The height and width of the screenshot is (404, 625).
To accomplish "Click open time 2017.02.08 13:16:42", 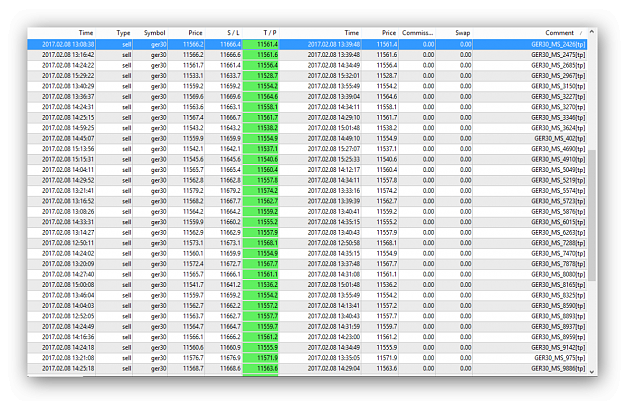I will pyautogui.click(x=68, y=55).
